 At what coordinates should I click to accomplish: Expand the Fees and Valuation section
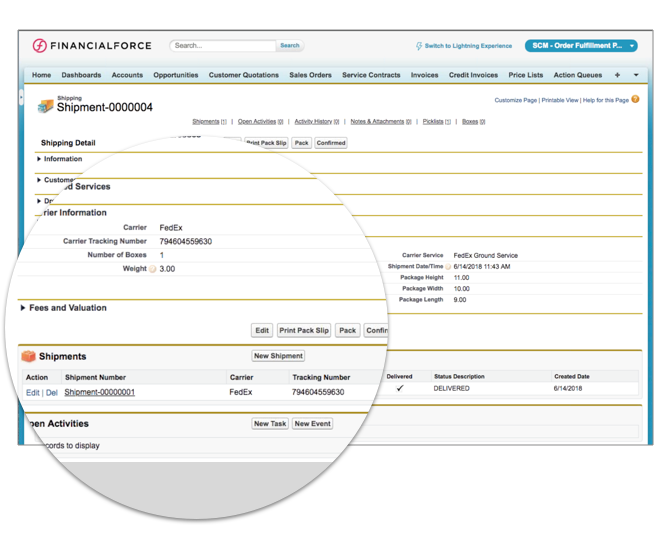click(x=23, y=308)
